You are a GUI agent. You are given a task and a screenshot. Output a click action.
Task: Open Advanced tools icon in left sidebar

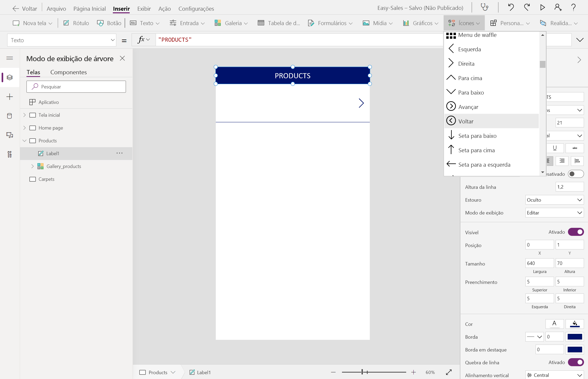pyautogui.click(x=10, y=154)
